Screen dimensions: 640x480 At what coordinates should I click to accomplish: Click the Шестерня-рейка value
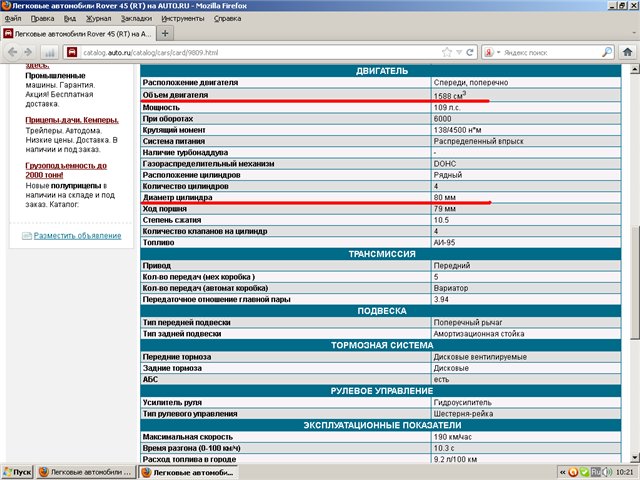(463, 414)
